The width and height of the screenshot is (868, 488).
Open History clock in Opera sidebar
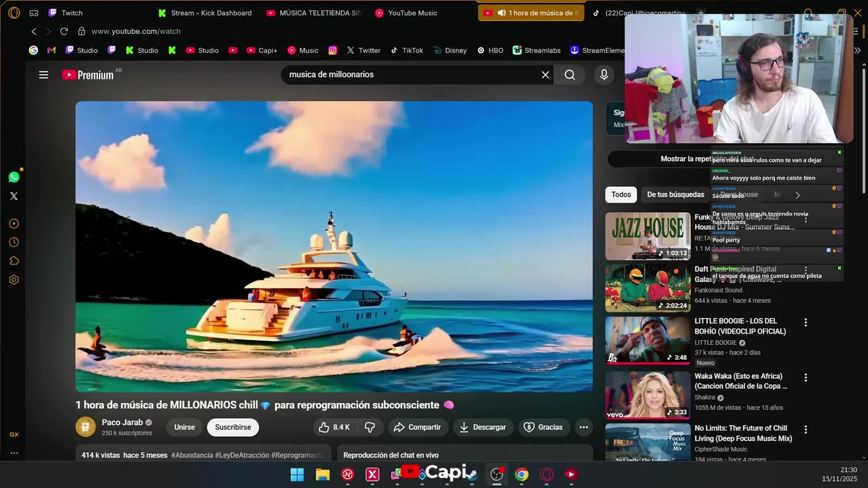(14, 242)
